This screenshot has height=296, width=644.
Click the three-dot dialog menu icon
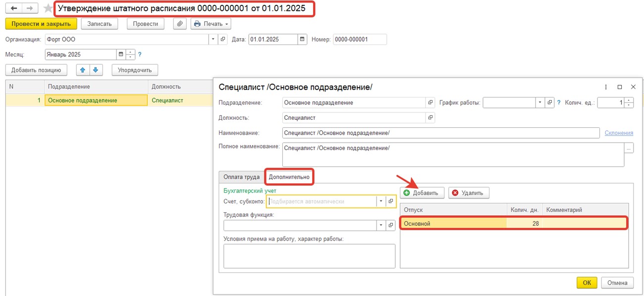[606, 87]
